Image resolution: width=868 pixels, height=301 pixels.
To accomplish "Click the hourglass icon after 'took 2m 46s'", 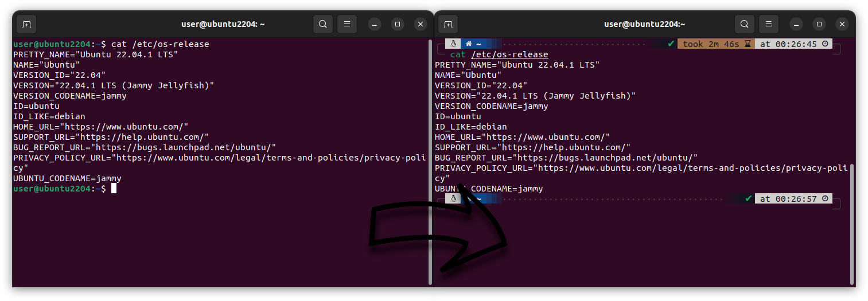I will click(x=748, y=44).
